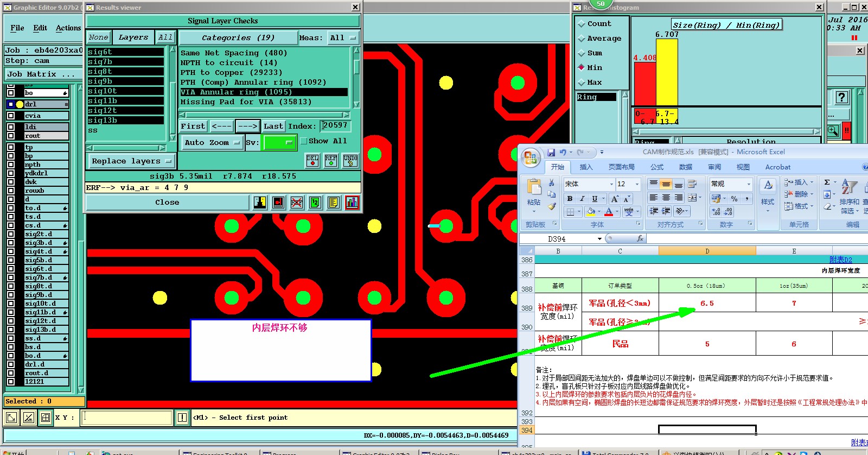Open the histogram chart icon beside Close
Image resolution: width=868 pixels, height=455 pixels.
pos(352,203)
